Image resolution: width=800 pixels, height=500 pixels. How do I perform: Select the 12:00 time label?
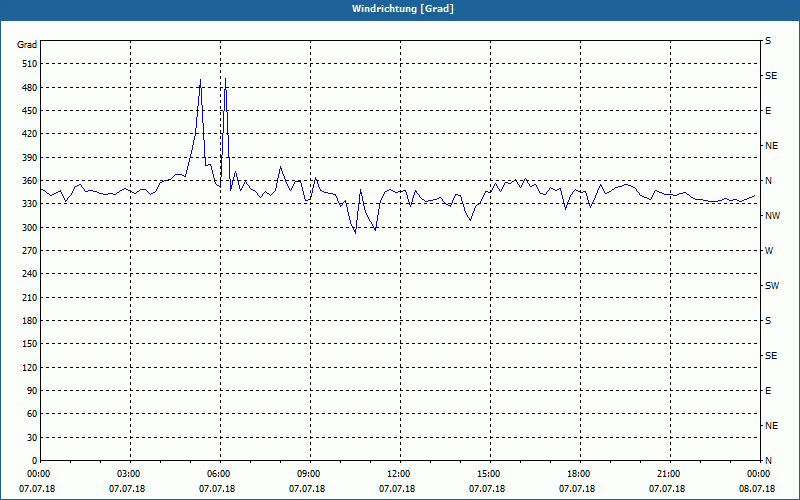click(399, 474)
